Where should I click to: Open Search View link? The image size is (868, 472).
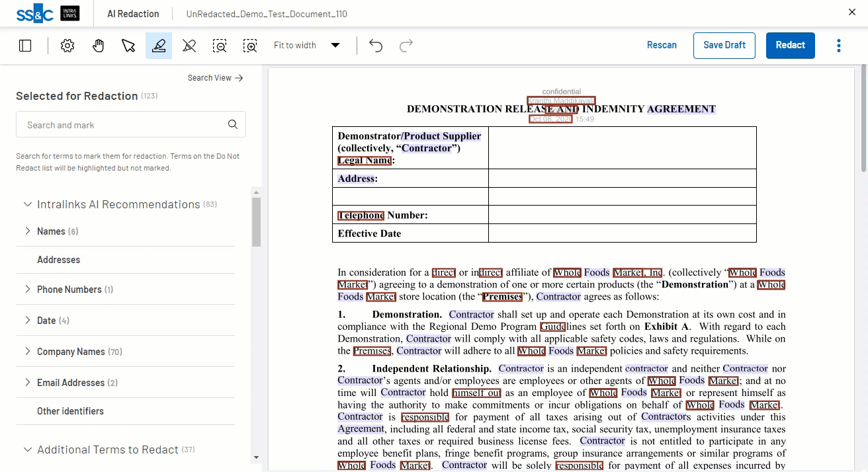[215, 78]
